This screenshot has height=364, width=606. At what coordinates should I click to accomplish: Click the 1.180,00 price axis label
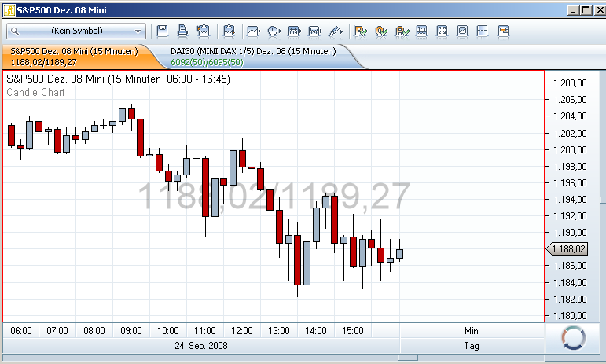click(x=570, y=316)
